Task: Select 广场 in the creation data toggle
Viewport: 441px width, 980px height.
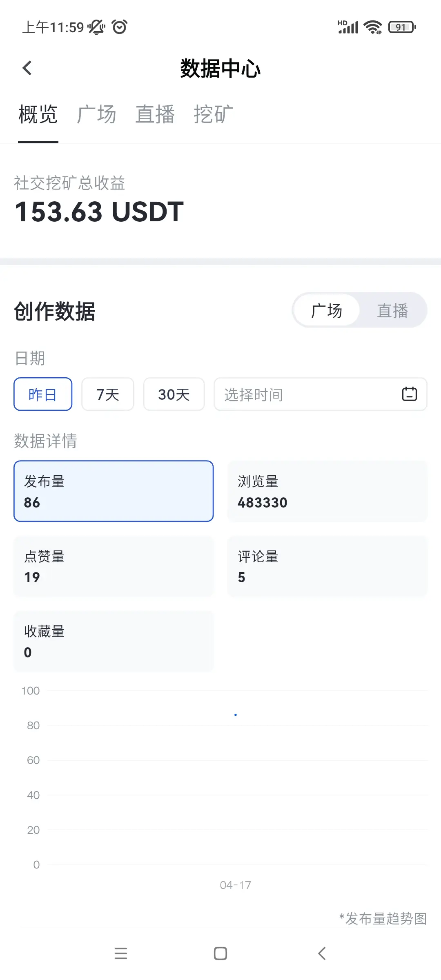Action: pos(326,310)
